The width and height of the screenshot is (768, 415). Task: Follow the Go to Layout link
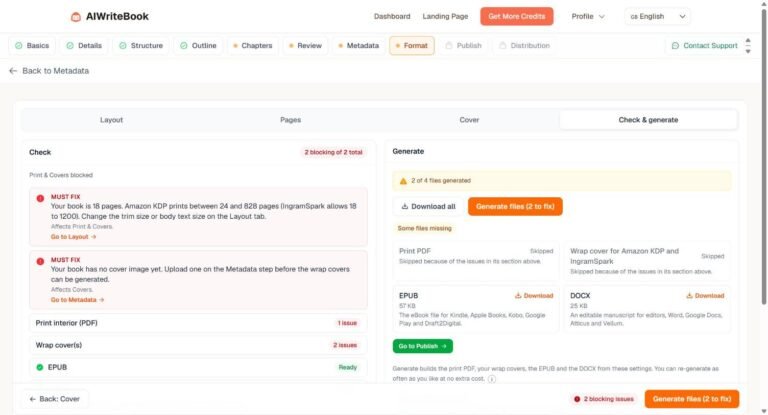click(x=73, y=237)
